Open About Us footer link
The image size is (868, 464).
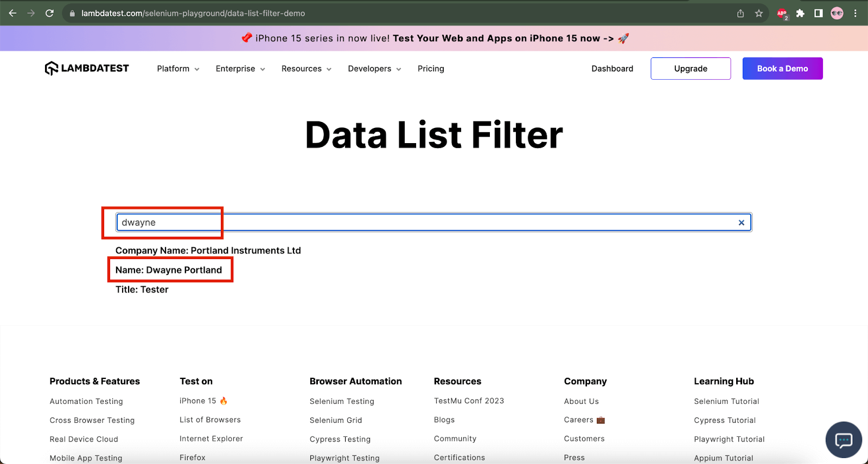[581, 402]
